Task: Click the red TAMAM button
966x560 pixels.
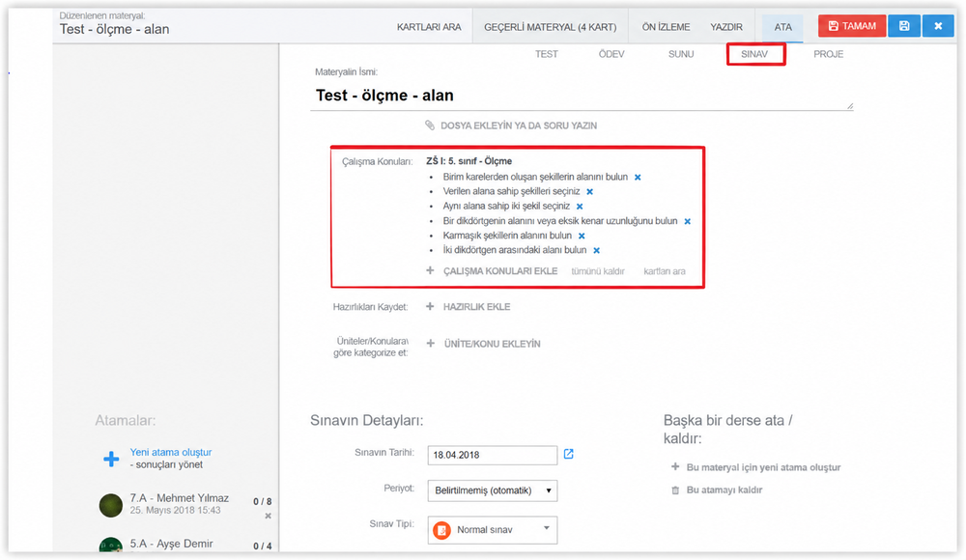Action: tap(852, 26)
